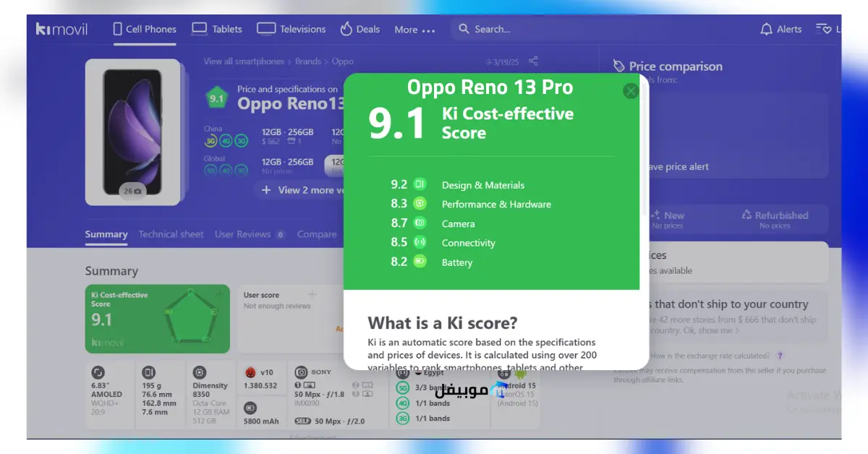Click the 6.83" AMOLED display text
Screen dimensions: 868x454
click(x=106, y=390)
